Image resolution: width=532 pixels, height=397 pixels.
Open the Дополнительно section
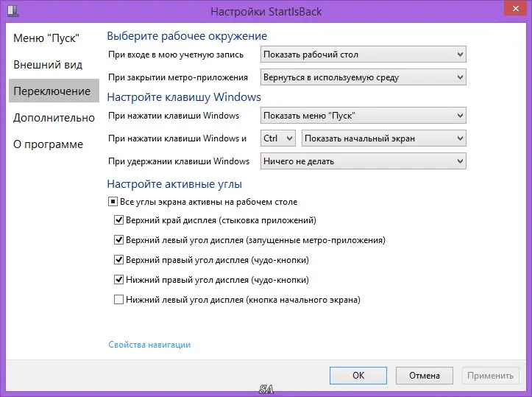(x=54, y=118)
